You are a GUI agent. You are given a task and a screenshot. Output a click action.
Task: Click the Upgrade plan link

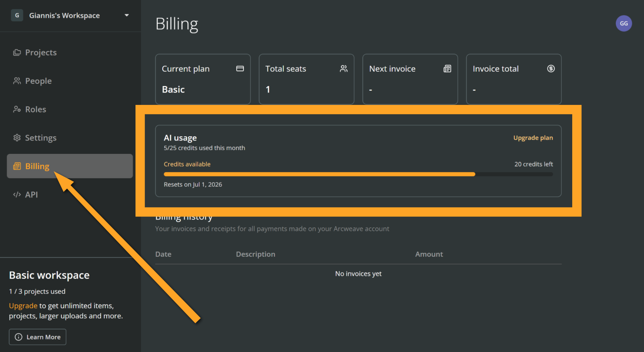(x=533, y=138)
